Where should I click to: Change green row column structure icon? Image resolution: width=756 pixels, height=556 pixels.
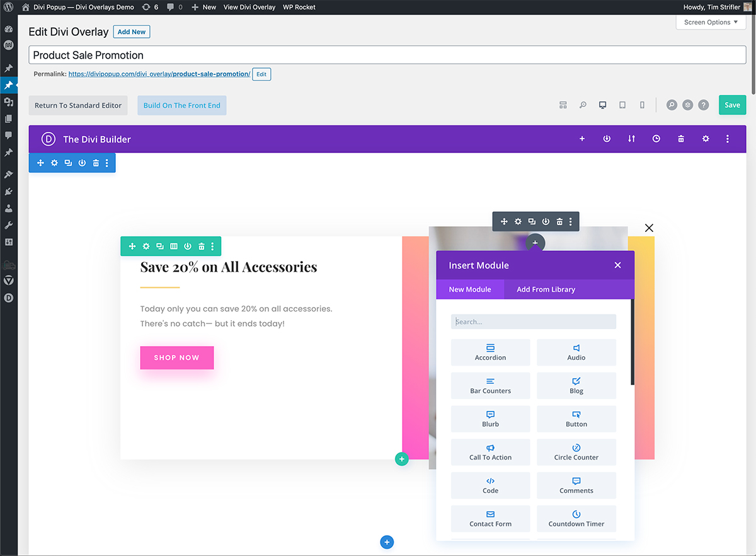click(174, 246)
